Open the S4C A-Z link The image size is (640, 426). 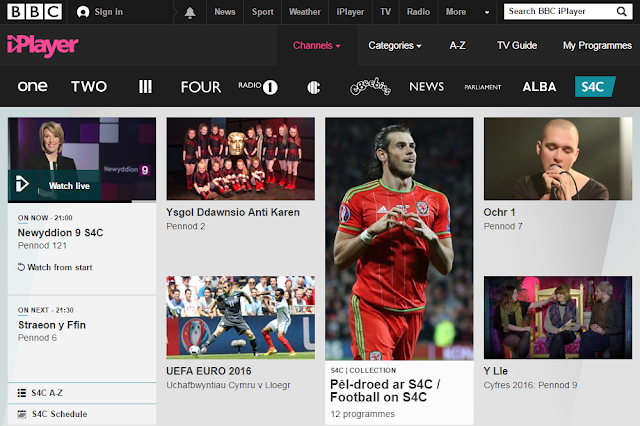(x=47, y=393)
